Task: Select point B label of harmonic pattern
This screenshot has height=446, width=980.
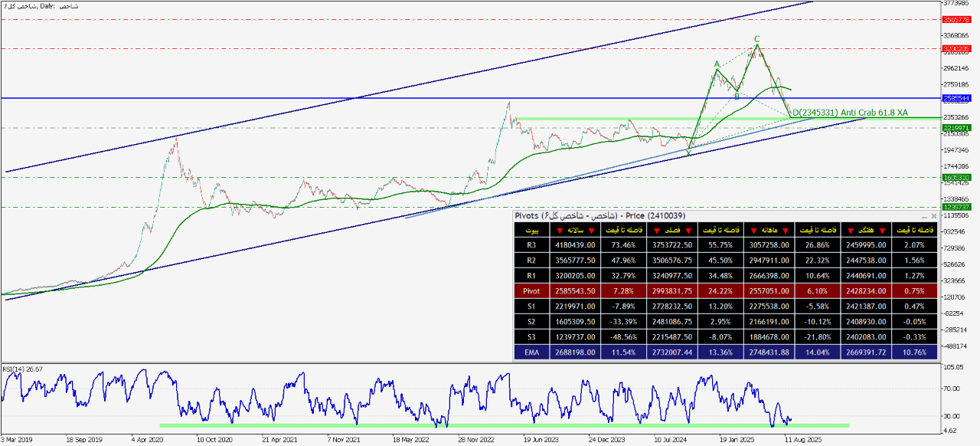Action: pyautogui.click(x=736, y=97)
